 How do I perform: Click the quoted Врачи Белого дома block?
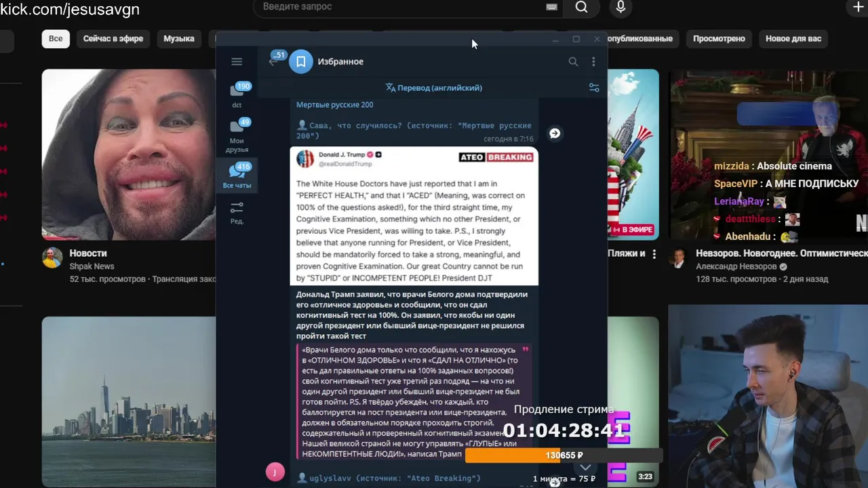click(413, 402)
